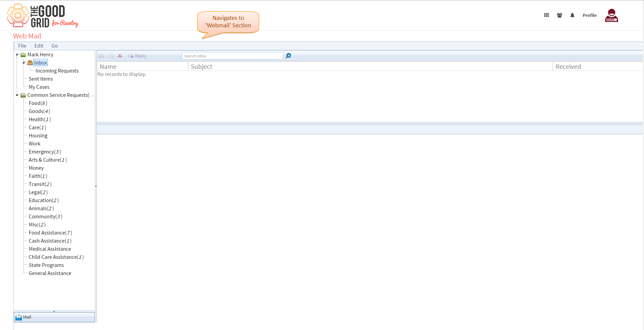Open the Emergency(3) category
This screenshot has width=644, height=330.
pos(45,152)
